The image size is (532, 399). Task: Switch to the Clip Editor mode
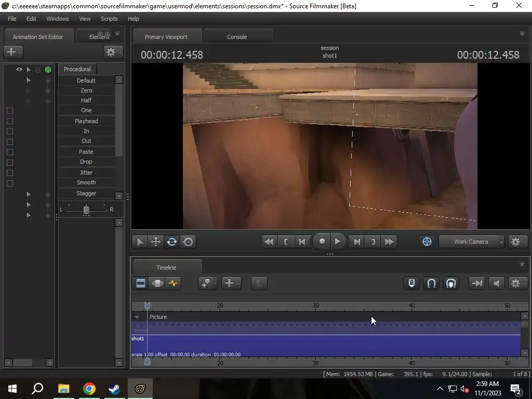[x=140, y=283]
